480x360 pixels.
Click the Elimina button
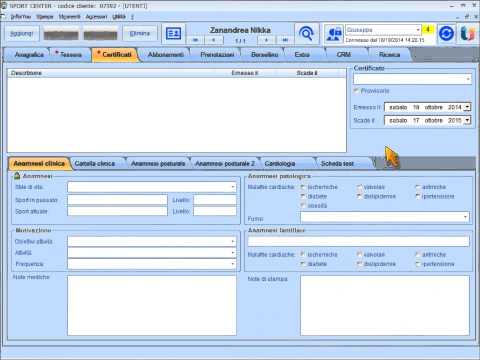140,34
